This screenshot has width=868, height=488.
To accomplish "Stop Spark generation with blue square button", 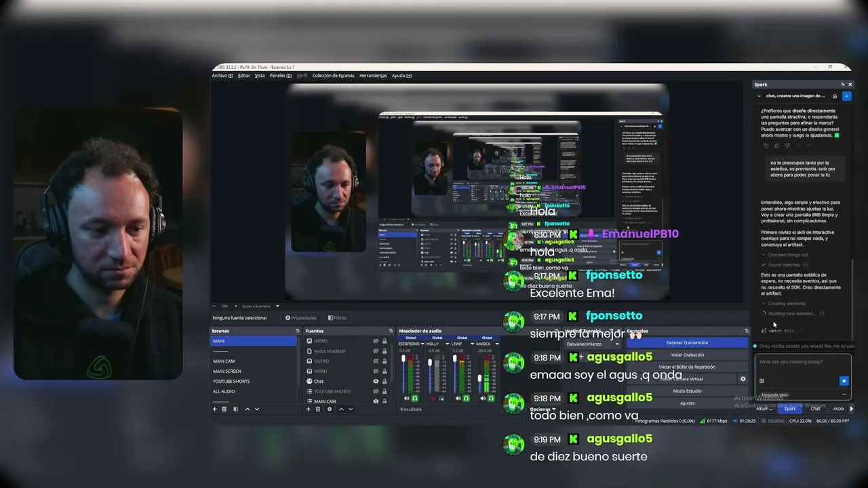I will [x=844, y=381].
